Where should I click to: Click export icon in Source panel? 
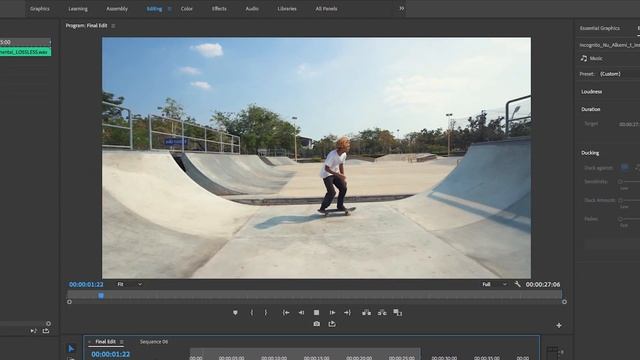pyautogui.click(x=46, y=331)
